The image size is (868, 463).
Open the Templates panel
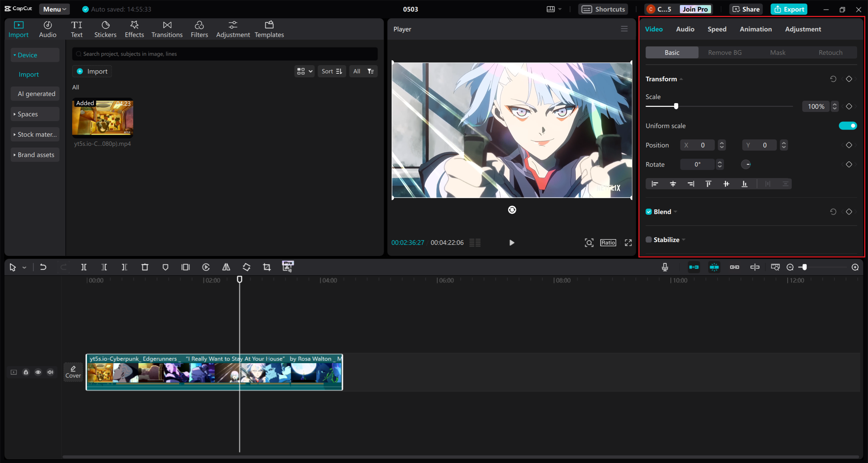click(269, 29)
